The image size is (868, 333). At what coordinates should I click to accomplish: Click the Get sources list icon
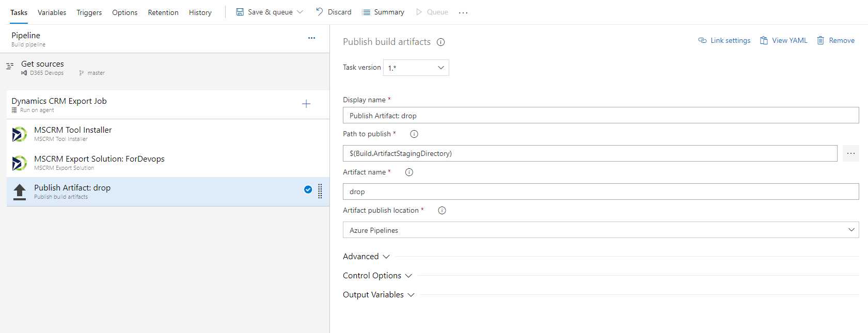click(10, 66)
